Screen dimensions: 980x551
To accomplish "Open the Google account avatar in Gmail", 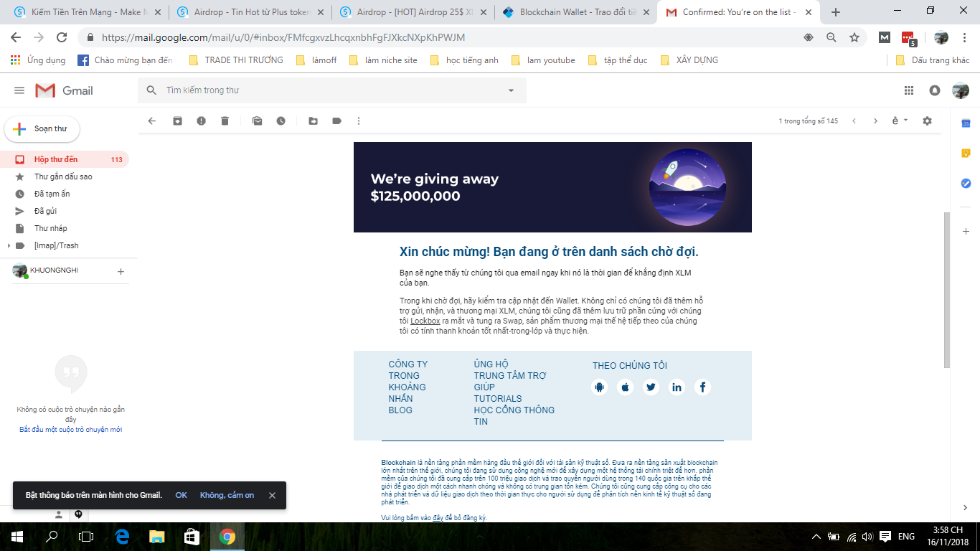I will (961, 90).
